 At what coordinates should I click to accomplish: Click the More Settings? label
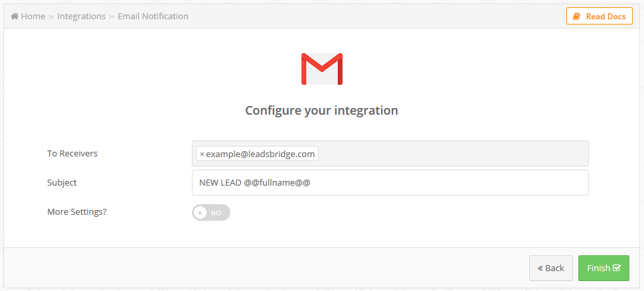(x=77, y=212)
